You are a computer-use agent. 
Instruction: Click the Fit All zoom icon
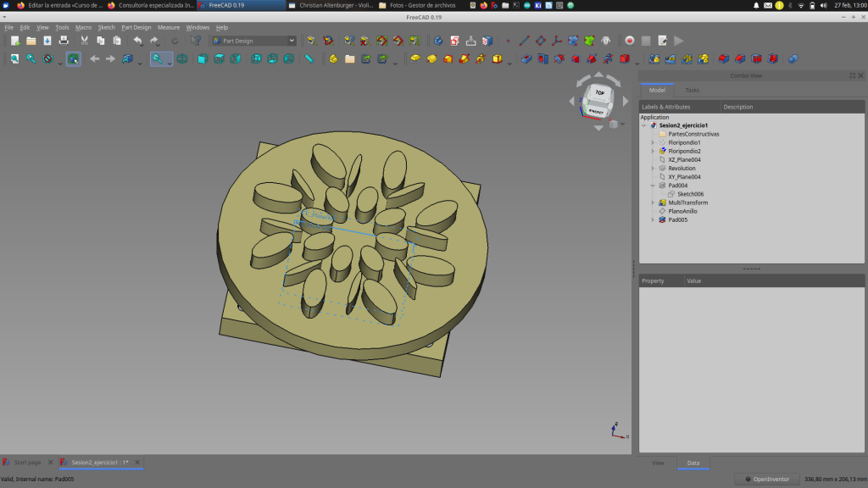point(14,59)
